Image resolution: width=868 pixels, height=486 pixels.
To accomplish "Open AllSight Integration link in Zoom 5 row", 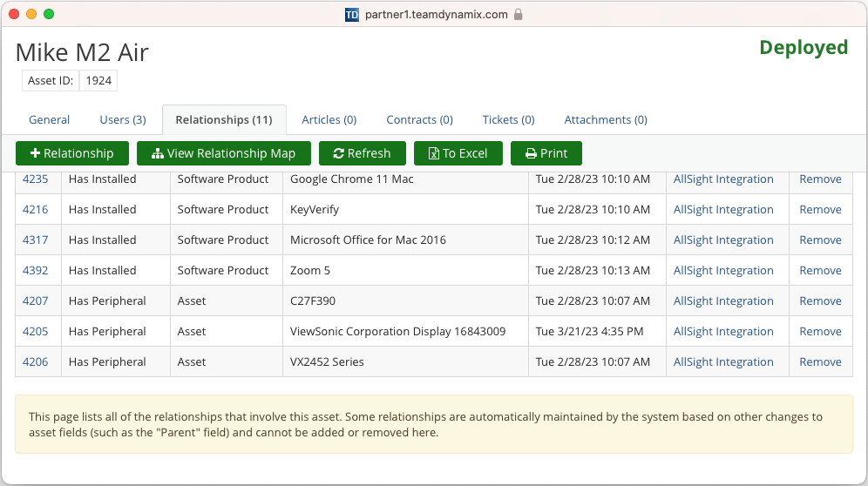I will tap(723, 270).
